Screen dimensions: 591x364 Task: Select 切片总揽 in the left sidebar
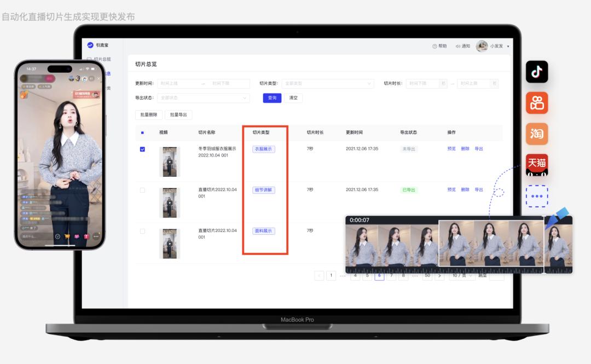pos(102,59)
